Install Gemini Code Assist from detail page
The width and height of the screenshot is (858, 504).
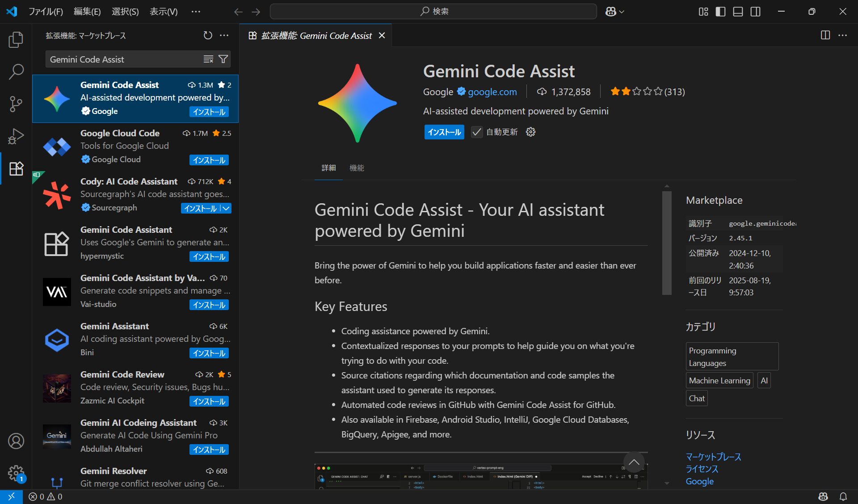(x=444, y=132)
